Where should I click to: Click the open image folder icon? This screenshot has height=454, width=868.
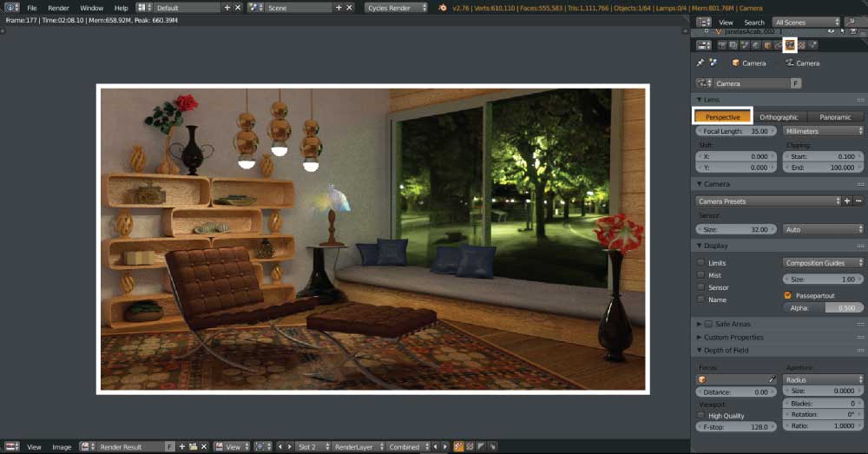tap(194, 447)
